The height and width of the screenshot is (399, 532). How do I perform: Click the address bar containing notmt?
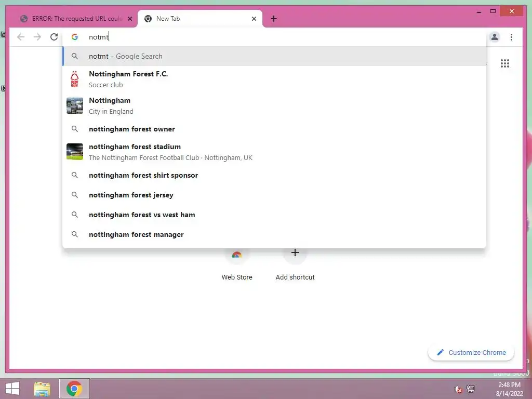[x=274, y=37]
